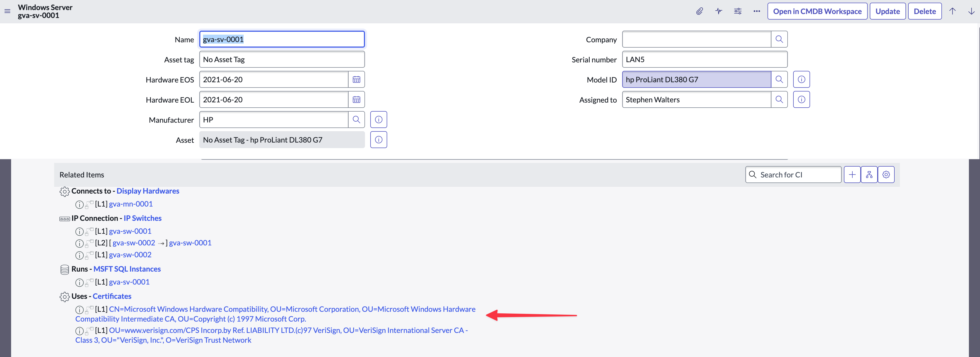Screen dimensions: 980x357
Task: Open the attachments paperclip icon
Action: coord(699,11)
